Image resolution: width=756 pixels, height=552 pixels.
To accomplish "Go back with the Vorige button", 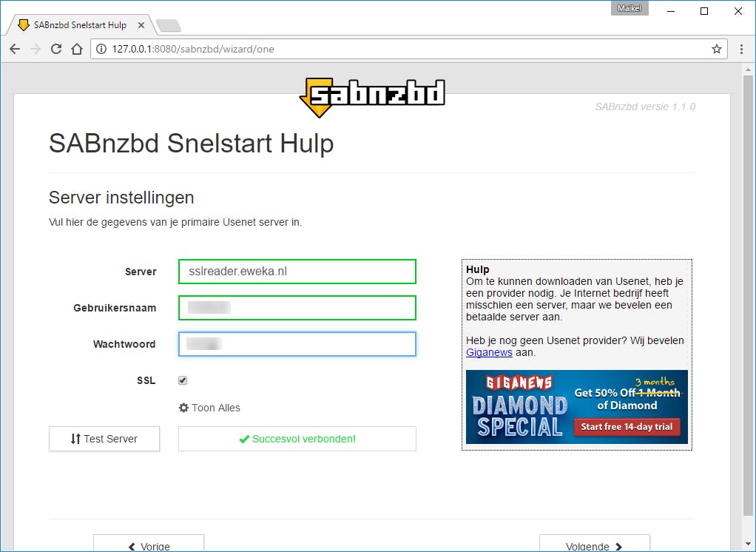I will pos(149,543).
